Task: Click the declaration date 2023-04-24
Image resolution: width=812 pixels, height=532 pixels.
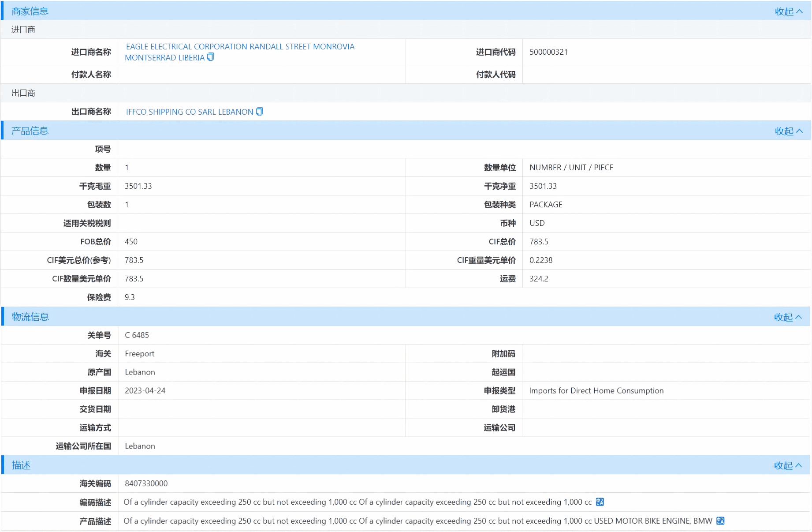Action: [x=145, y=391]
